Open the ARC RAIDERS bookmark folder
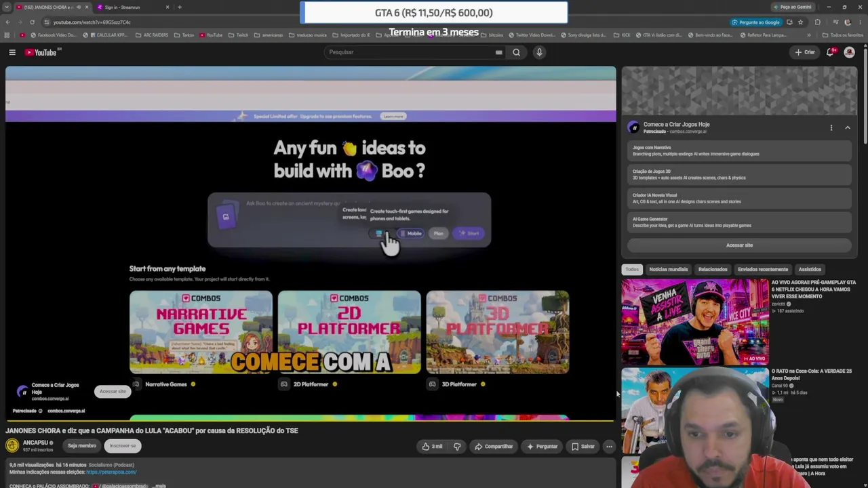Screen dimensions: 868x488 point(153,35)
